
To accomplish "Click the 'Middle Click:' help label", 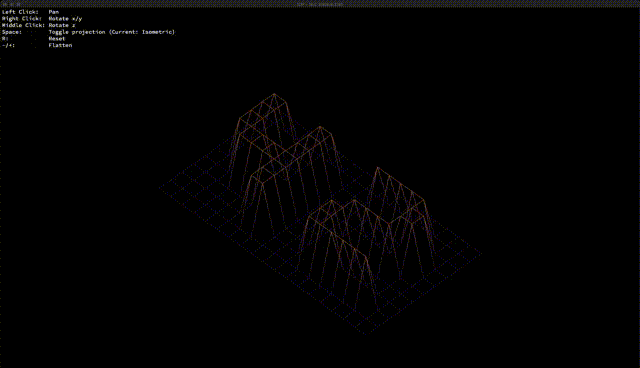I will tap(23, 25).
